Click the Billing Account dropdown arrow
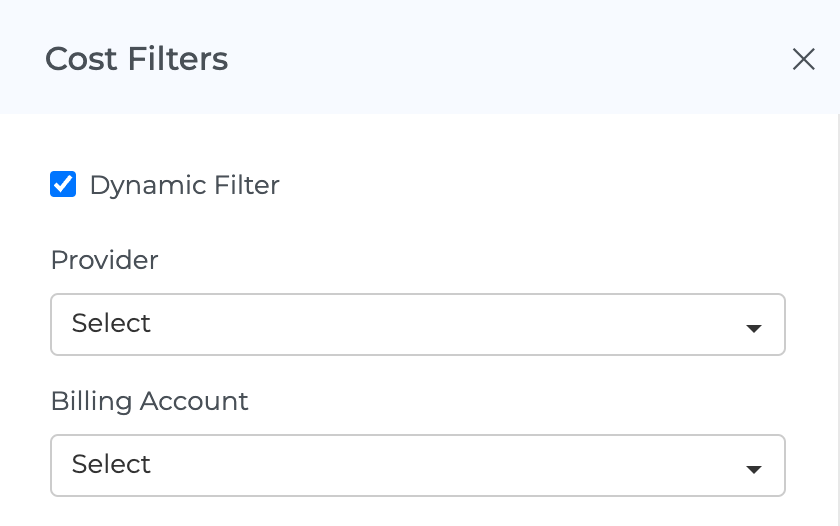Screen dimensions: 840x526 [754, 469]
